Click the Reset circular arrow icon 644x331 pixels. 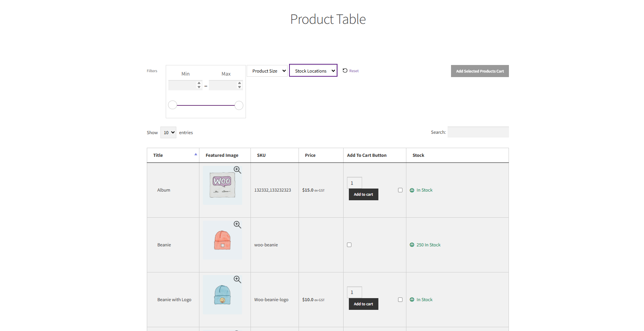(x=345, y=71)
